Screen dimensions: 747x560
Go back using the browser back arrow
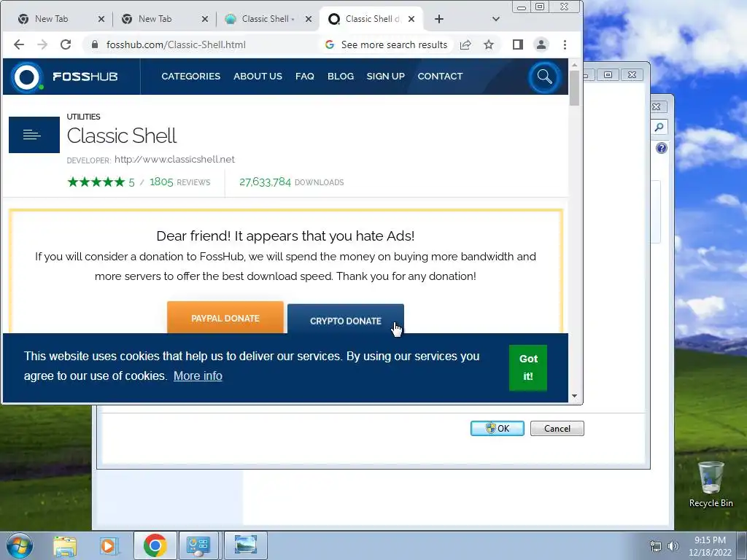click(18, 44)
